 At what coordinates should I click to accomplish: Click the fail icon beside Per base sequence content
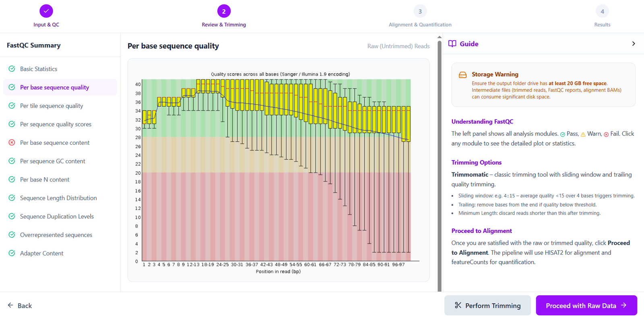pos(12,142)
